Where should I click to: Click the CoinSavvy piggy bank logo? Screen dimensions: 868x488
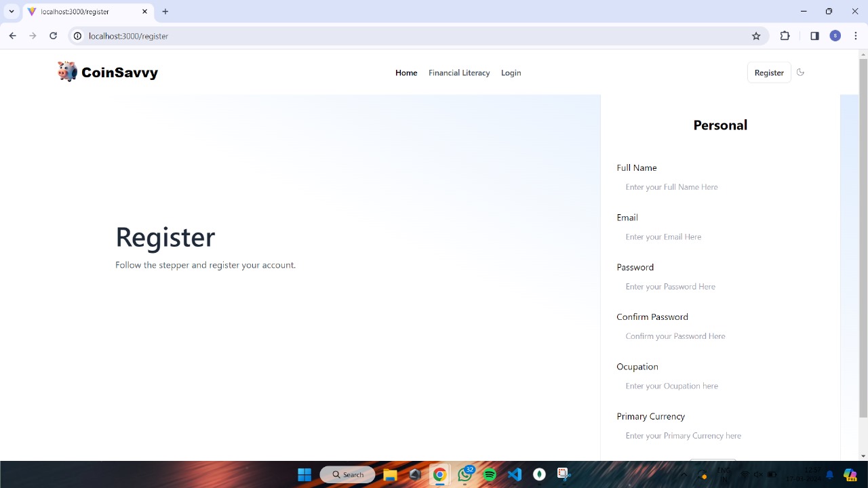67,72
